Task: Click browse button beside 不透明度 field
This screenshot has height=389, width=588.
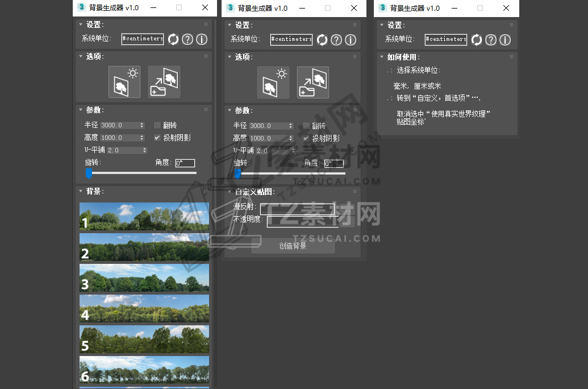Action: (347, 222)
